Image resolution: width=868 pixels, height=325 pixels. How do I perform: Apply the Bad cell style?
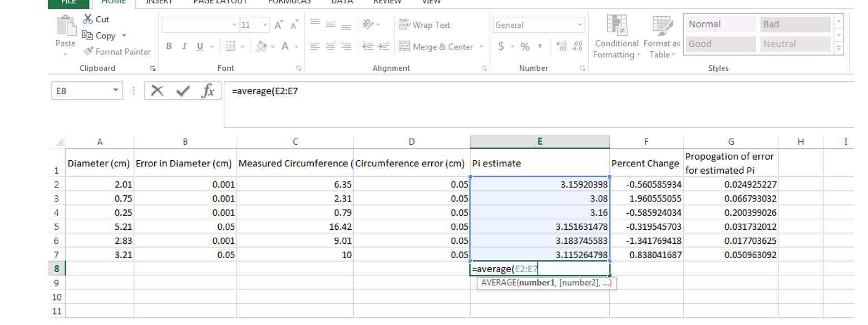pos(795,24)
